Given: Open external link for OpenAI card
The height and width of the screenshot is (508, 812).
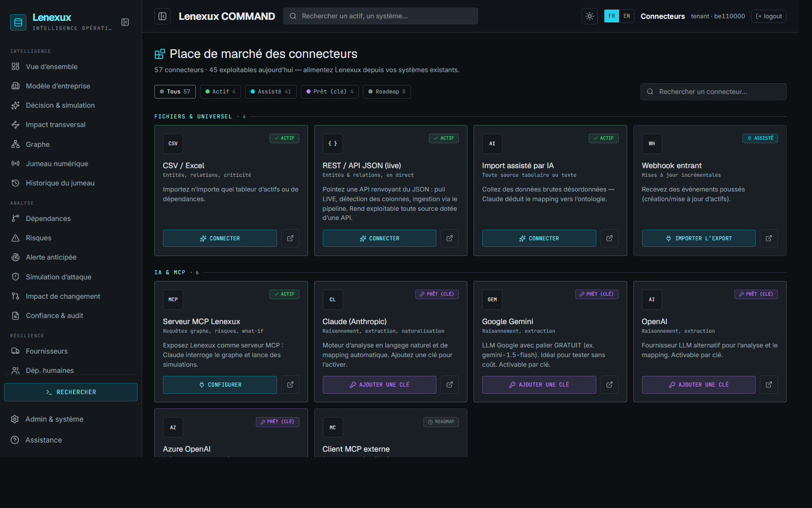Looking at the screenshot, I should pyautogui.click(x=769, y=385).
